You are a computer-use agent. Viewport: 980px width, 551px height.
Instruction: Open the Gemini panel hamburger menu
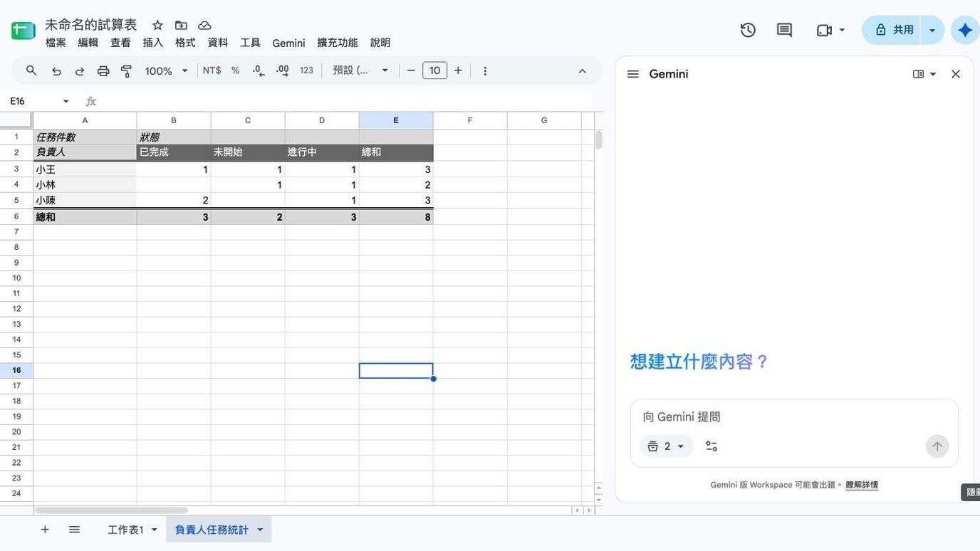(x=632, y=74)
